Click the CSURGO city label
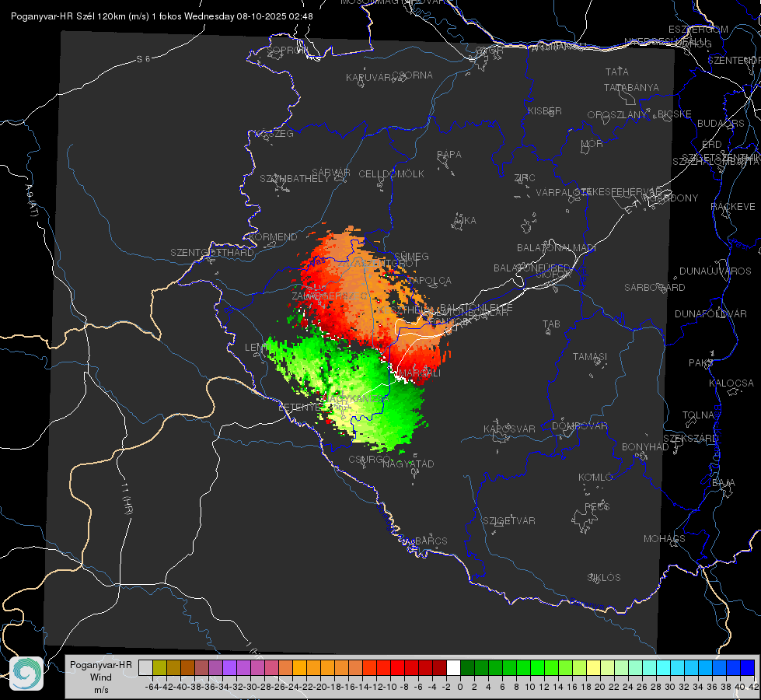761x700 pixels. pyautogui.click(x=369, y=460)
